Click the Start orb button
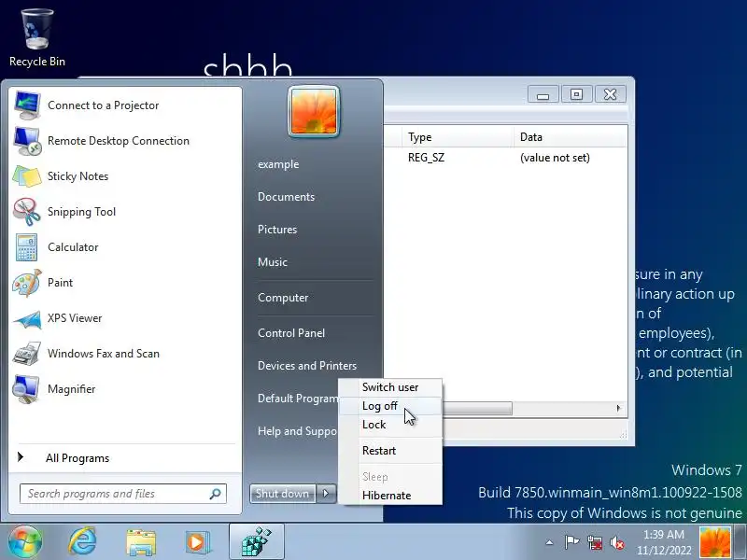Image resolution: width=747 pixels, height=560 pixels. (25, 542)
